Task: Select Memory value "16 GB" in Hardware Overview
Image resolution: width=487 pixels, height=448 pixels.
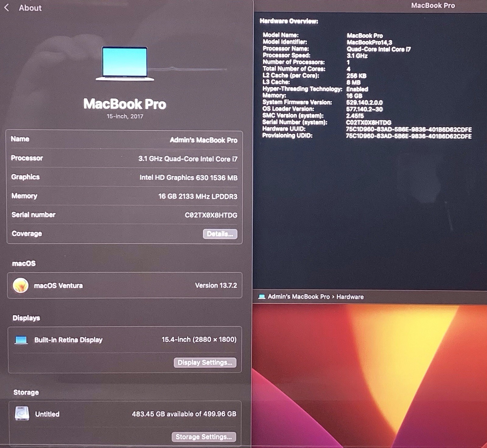Action: (355, 96)
